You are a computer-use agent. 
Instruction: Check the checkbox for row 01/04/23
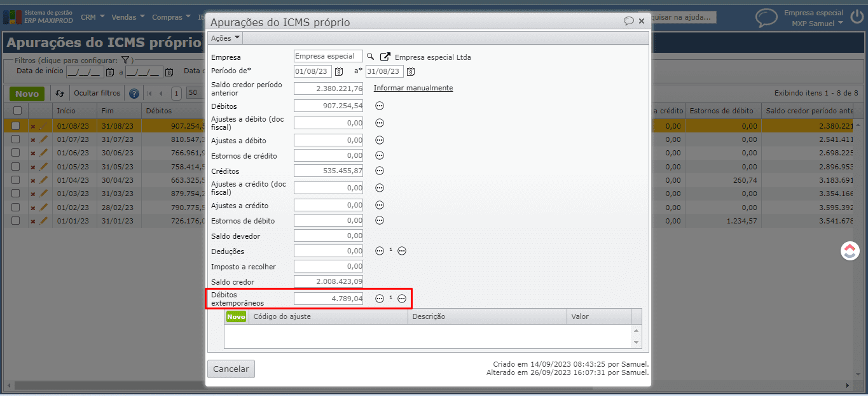(16, 180)
